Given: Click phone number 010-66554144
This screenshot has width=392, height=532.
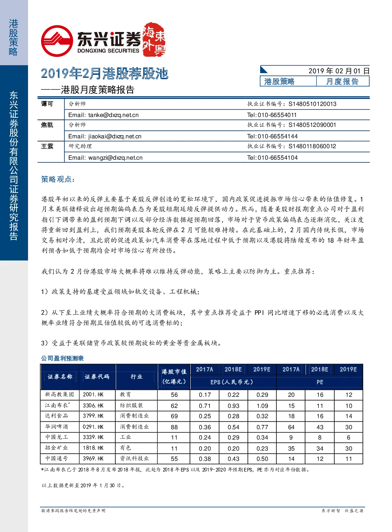Looking at the screenshot, I should [278, 136].
